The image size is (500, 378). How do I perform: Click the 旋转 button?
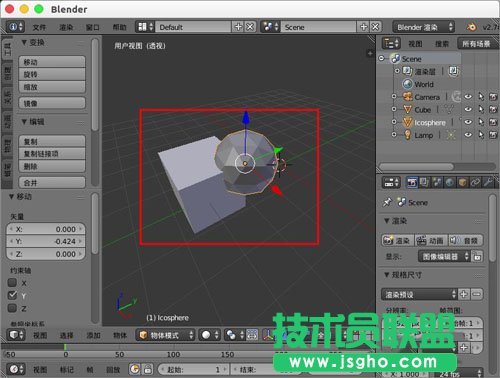52,74
